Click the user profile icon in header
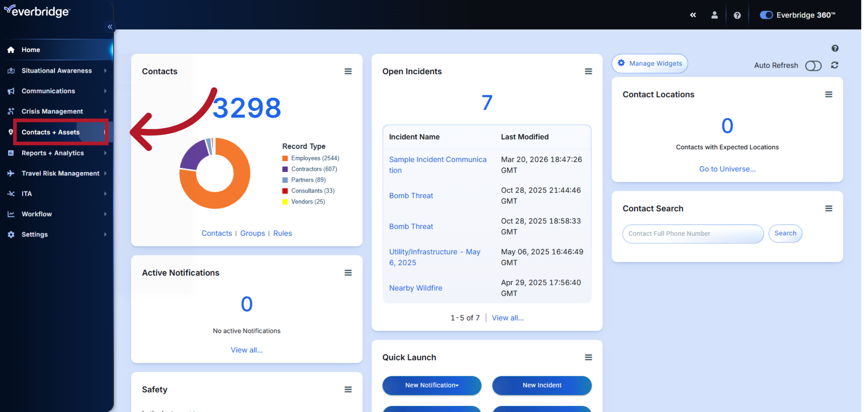 pos(715,15)
